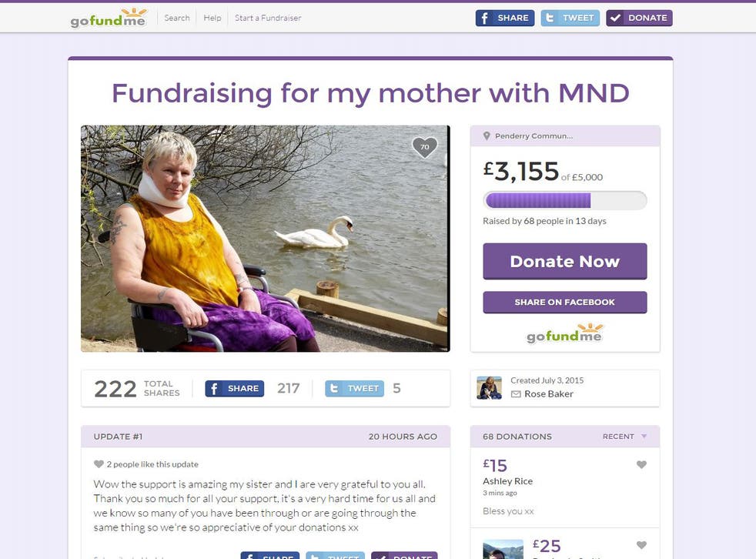Screen dimensions: 756x559
Task: Click Twitter TWEET button in top header
Action: [x=570, y=18]
